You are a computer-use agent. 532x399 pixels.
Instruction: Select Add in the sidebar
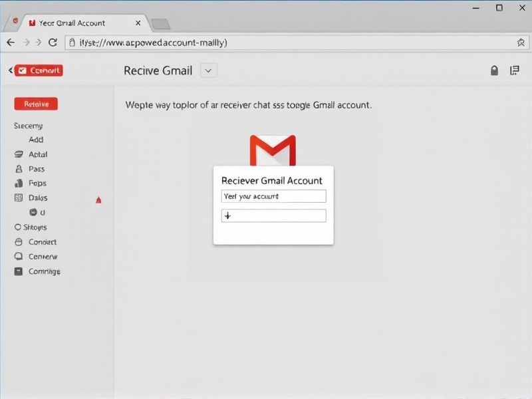(36, 140)
